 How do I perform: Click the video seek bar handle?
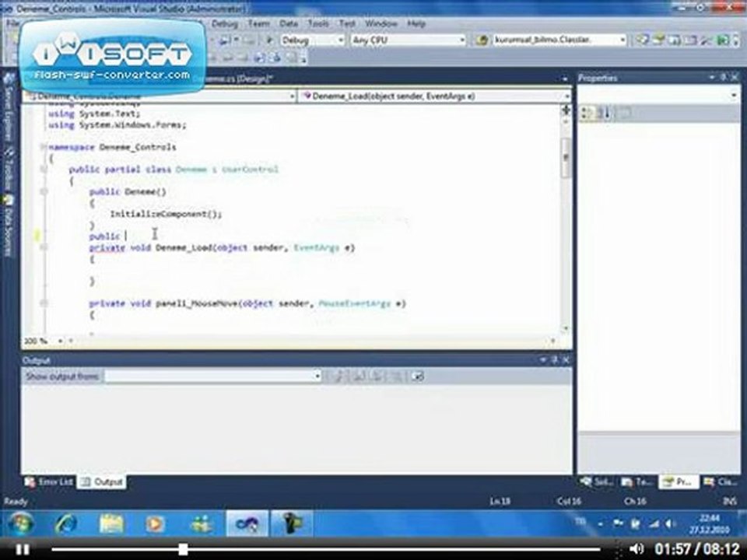[x=183, y=549]
